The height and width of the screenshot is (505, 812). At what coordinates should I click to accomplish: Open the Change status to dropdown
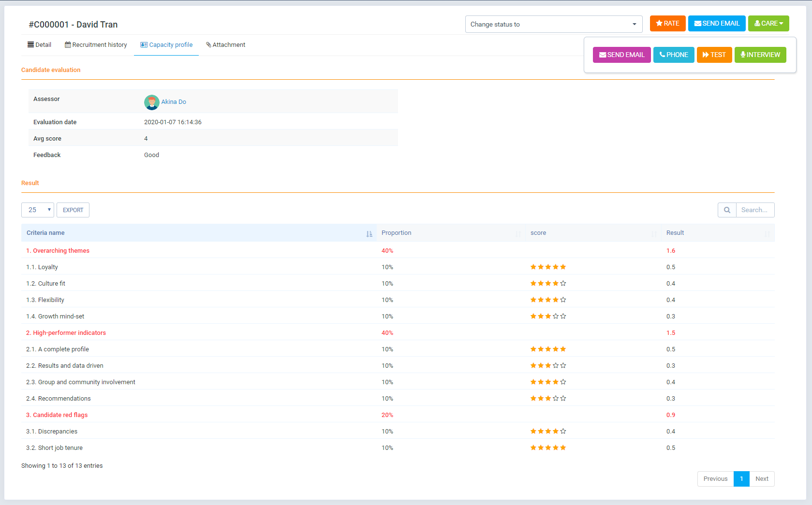(553, 24)
